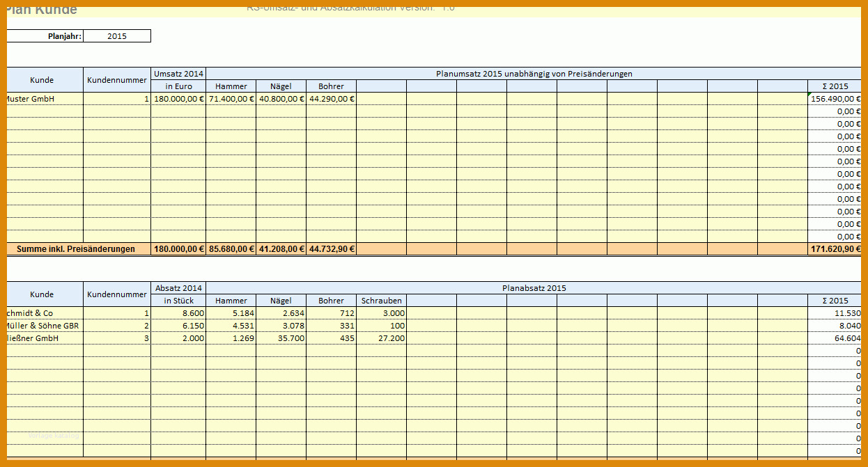This screenshot has height=467, width=868.
Task: Select 'Bohrer' header in the Planumsatz table
Action: [332, 86]
